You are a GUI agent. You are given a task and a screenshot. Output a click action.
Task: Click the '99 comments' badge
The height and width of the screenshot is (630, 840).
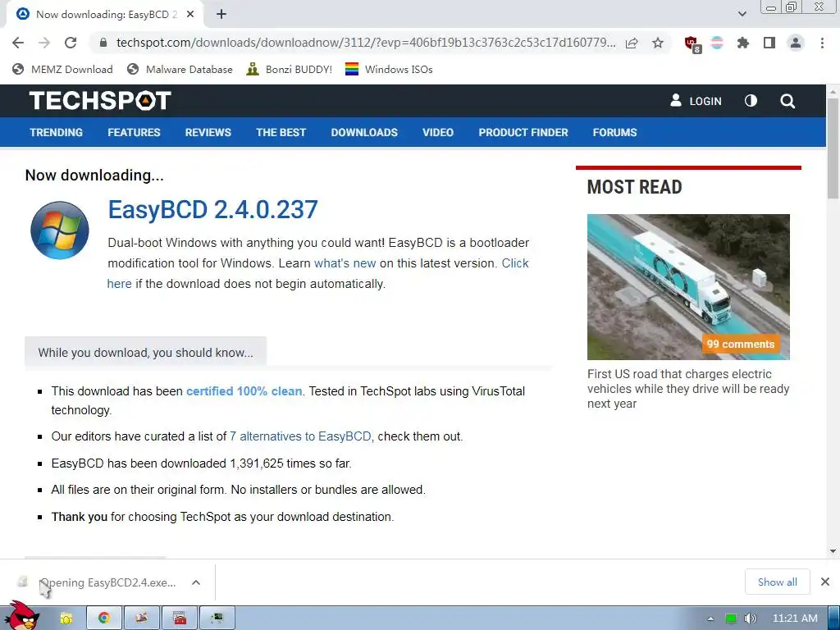tap(741, 344)
